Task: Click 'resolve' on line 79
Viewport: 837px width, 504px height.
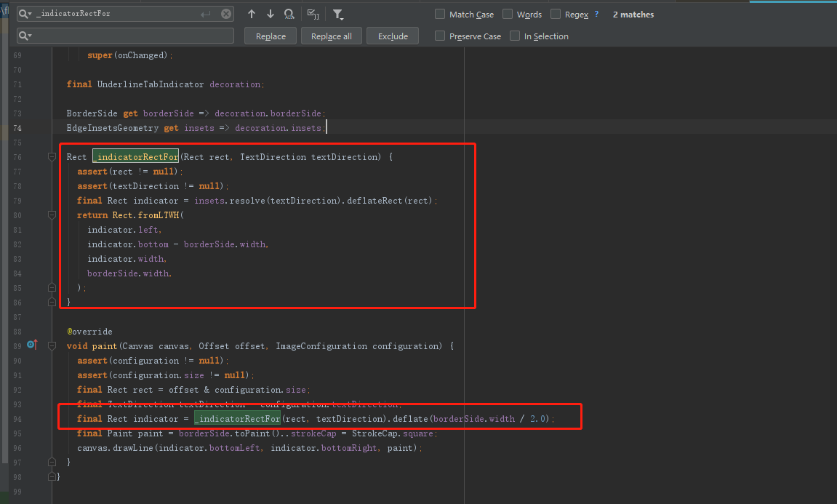Action: point(247,201)
